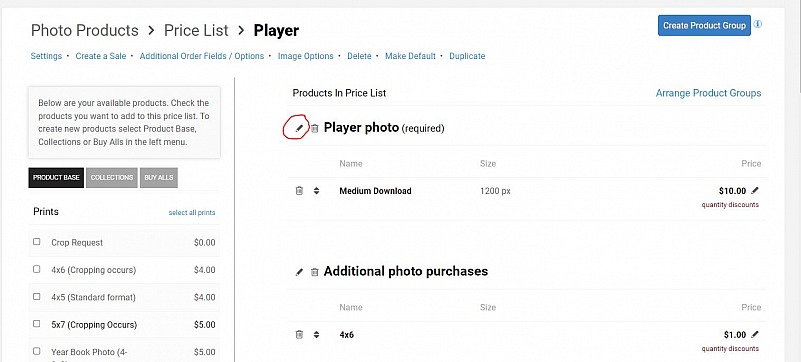Remove Medium Download with its trash icon
This screenshot has height=362, width=801.
point(299,191)
